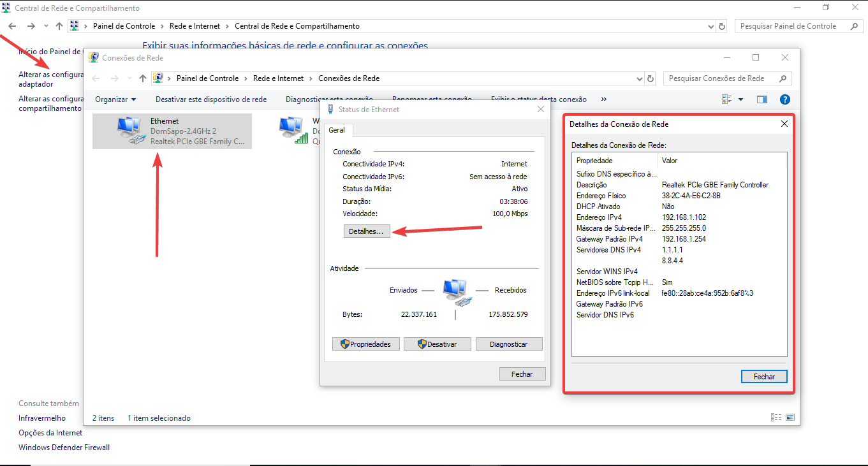
Task: Click the Back arrow in Conexões de Rede window
Action: [x=96, y=78]
